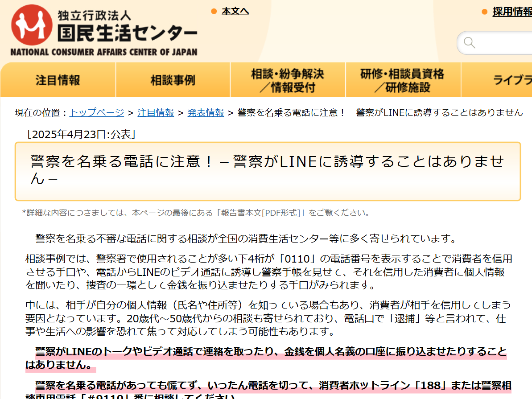Open the 相談・紛争解決／情報受付 menu tab
This screenshot has width=532, height=399.
[288, 80]
